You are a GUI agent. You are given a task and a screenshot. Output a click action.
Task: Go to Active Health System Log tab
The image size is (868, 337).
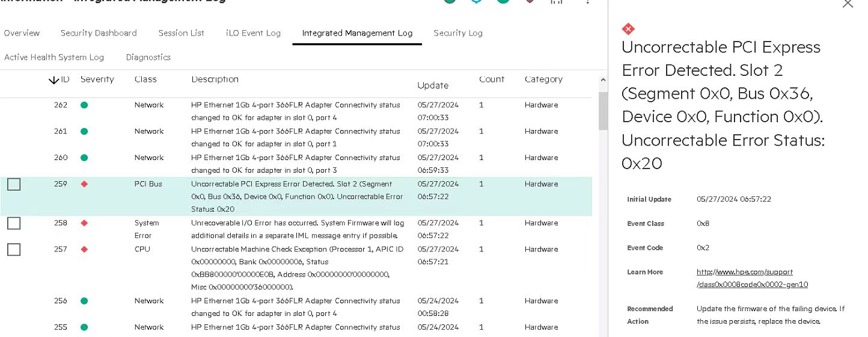(54, 57)
